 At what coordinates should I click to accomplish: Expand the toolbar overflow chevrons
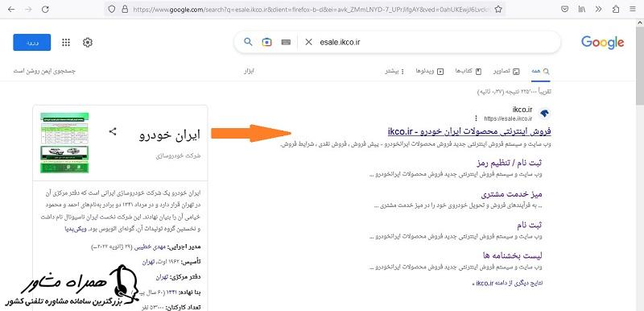[x=598, y=9]
